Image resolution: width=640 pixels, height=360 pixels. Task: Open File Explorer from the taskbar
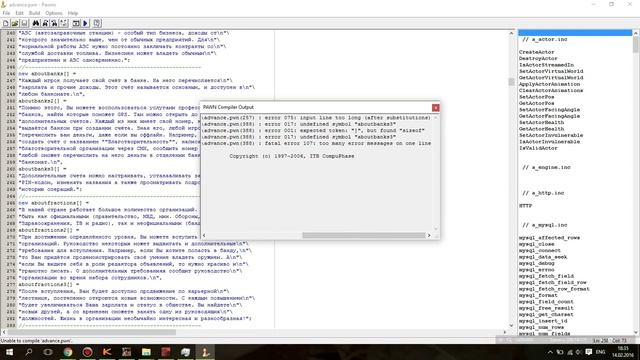click(x=146, y=352)
